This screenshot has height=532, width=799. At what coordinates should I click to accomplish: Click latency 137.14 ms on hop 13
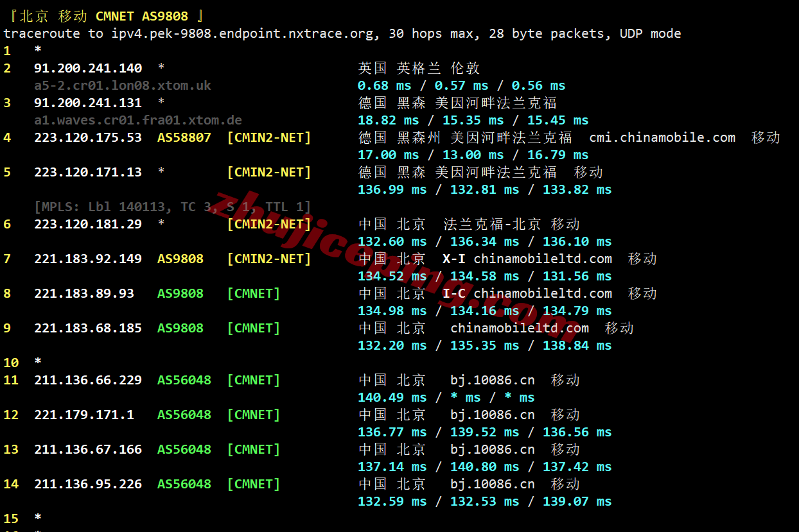(x=392, y=467)
